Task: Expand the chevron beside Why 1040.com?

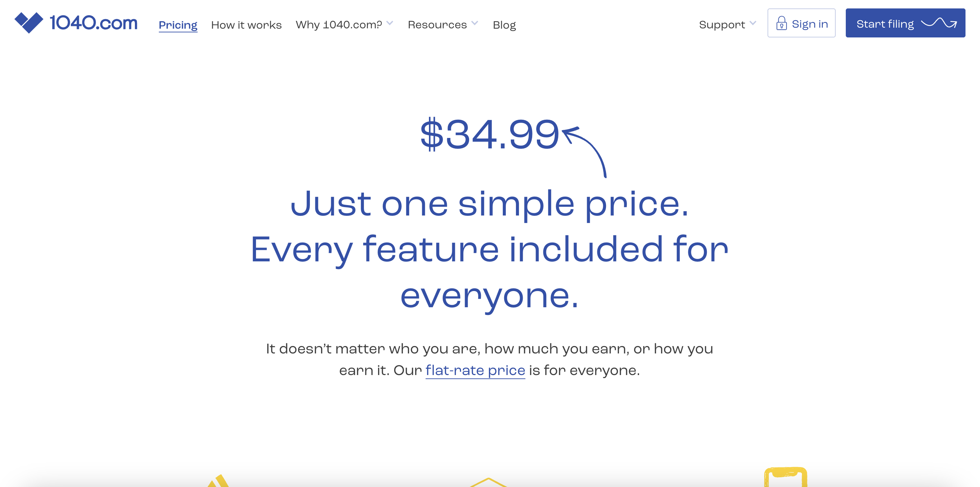Action: (x=390, y=23)
